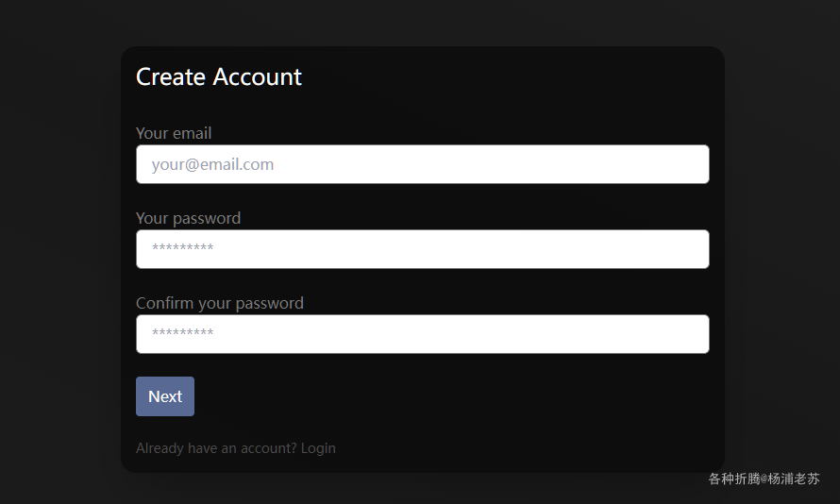Viewport: 840px width, 504px height.
Task: Click the your@email.com placeholder text
Action: [212, 164]
